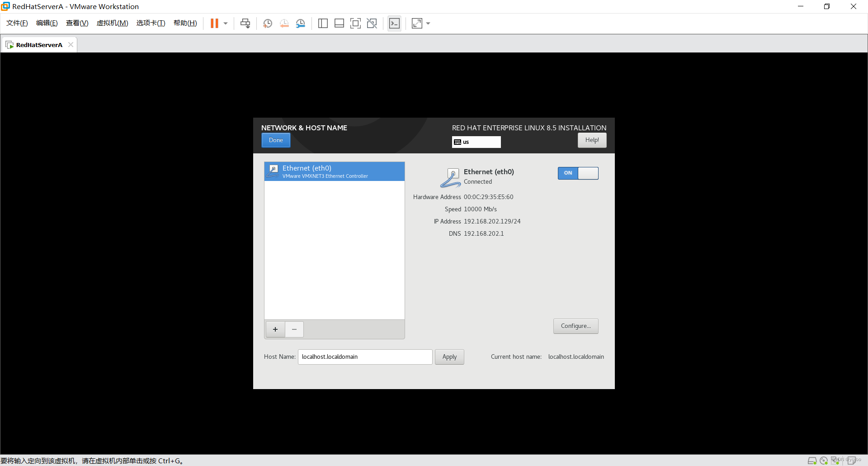Screen dimensions: 868x466
Task: Remove the selected device with minus button
Action: coord(294,329)
